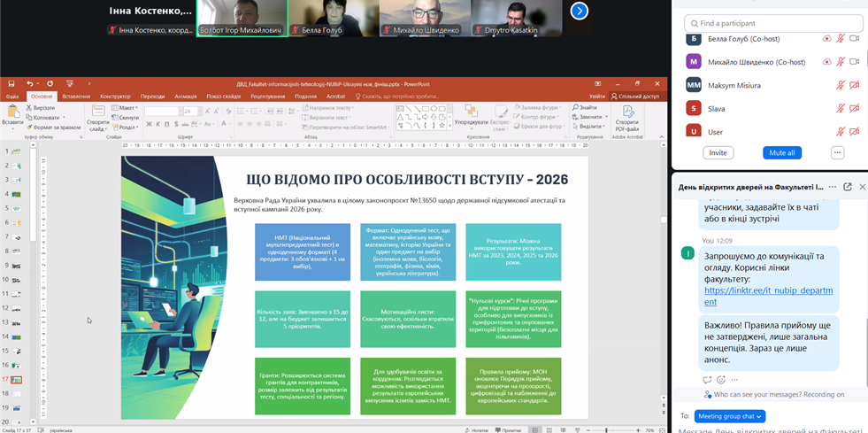Open the linktr.ee faculty link in chat

(x=768, y=296)
